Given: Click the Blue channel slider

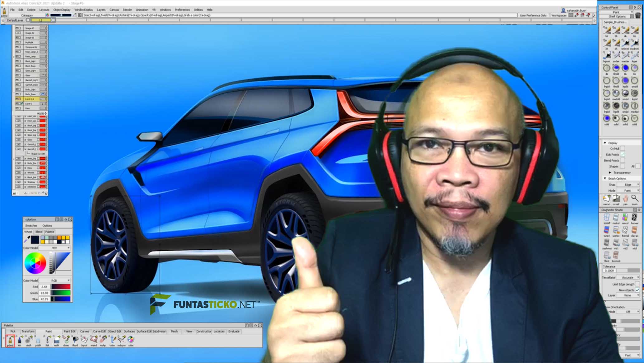Looking at the screenshot, I should [x=61, y=299].
